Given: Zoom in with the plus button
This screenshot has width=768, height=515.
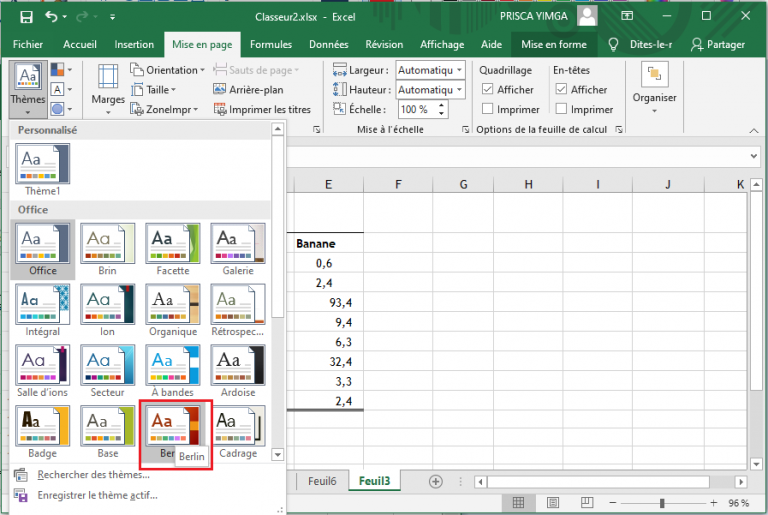Looking at the screenshot, I should click(x=714, y=503).
